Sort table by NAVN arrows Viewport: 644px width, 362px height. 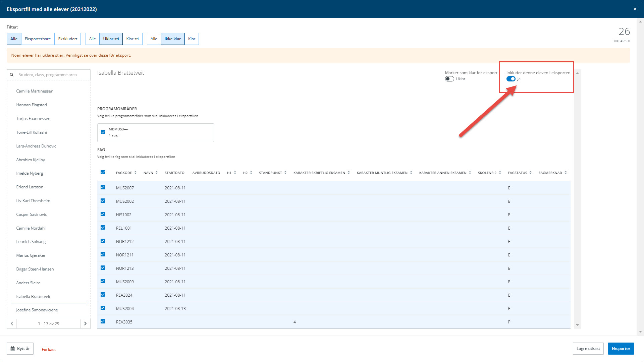click(157, 173)
